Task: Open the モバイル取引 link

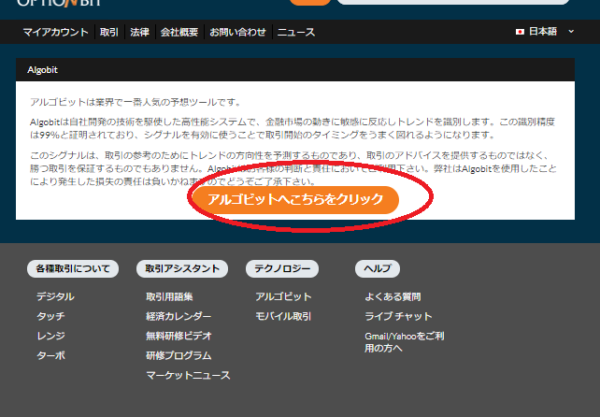Action: (x=283, y=316)
